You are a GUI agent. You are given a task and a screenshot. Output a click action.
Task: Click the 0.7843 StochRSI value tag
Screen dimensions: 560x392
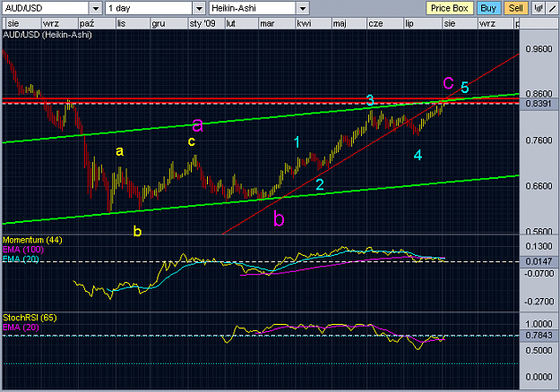click(x=538, y=336)
